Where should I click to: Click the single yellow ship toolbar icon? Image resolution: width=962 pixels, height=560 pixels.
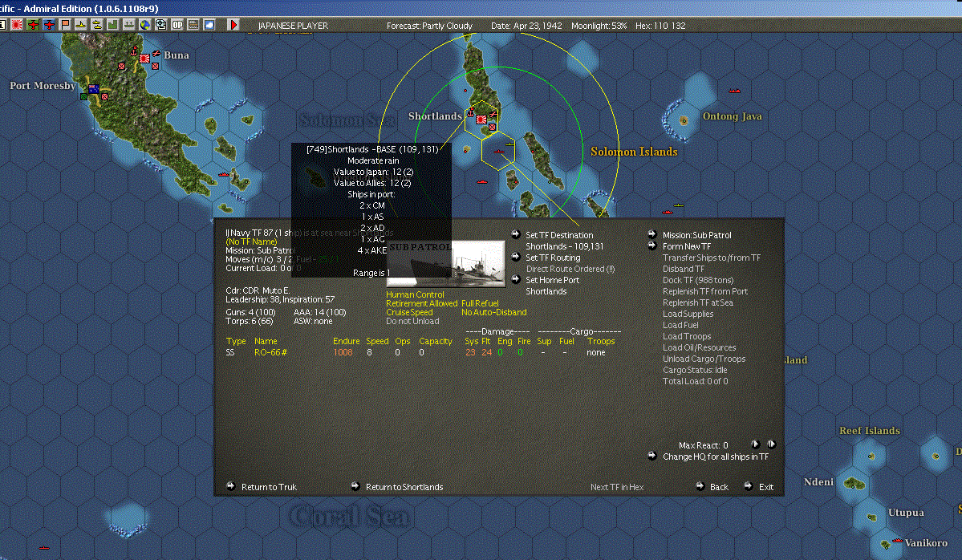tap(81, 25)
